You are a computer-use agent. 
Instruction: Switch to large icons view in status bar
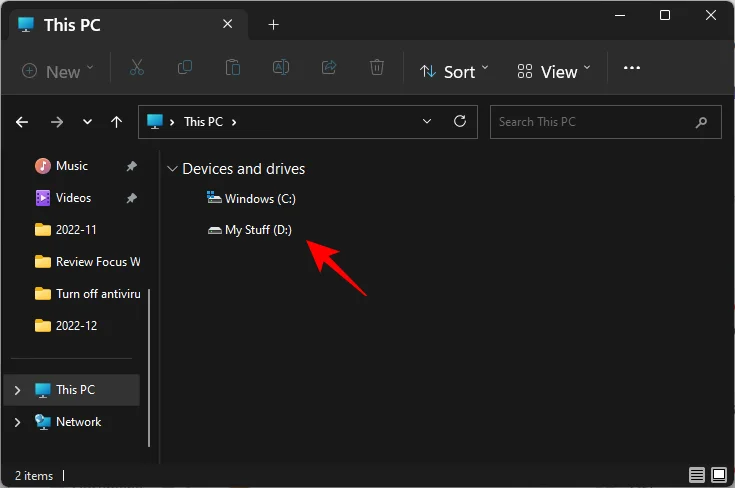719,475
